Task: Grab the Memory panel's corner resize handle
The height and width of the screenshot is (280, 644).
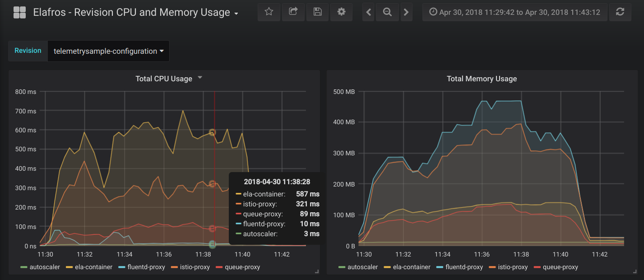Action: [635, 271]
